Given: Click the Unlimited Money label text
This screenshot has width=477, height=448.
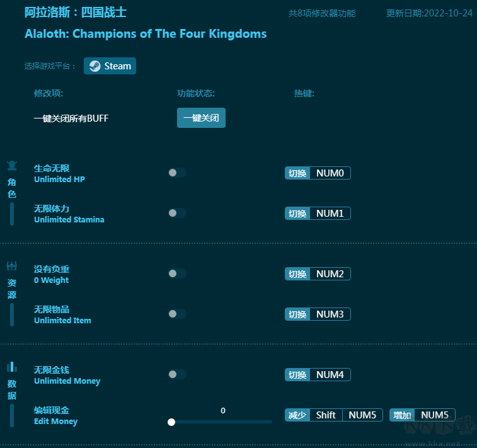Looking at the screenshot, I should tap(67, 381).
